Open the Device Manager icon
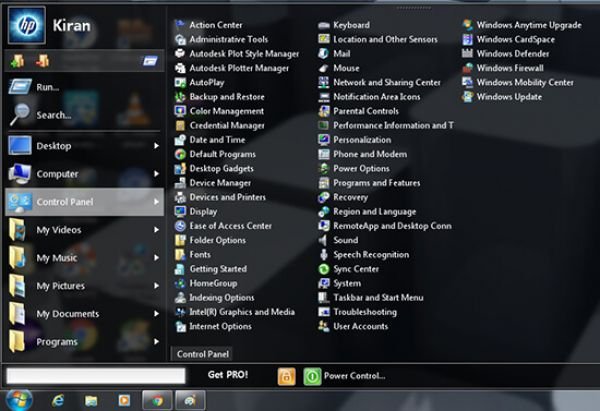This screenshot has width=600, height=411. tap(180, 183)
